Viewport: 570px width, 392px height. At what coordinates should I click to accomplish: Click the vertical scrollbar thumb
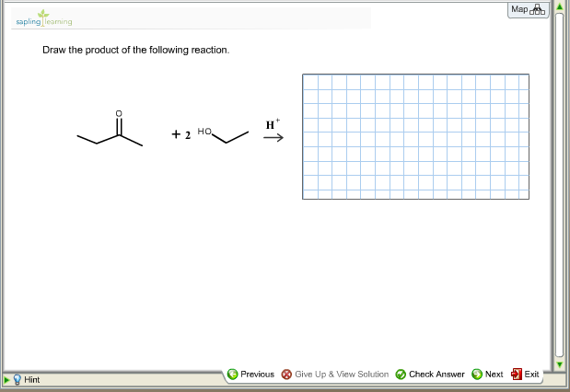tap(560, 185)
